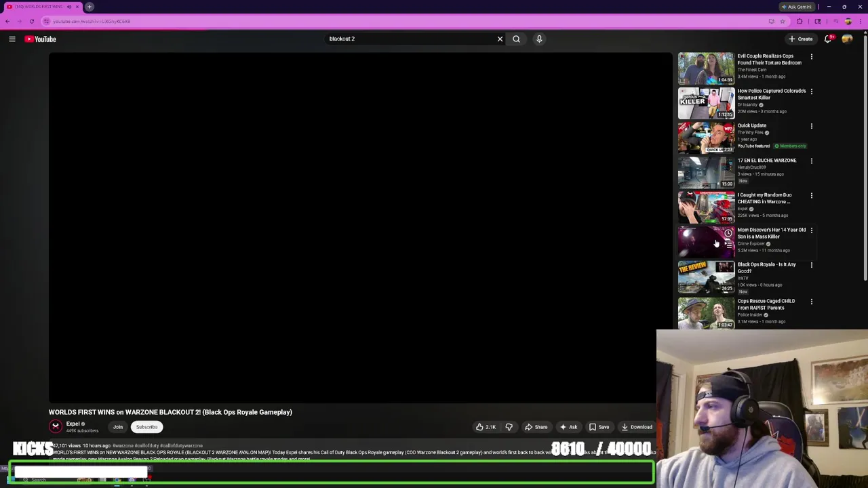Add 'Mom Discovers' video to queue
The image size is (868, 488).
click(x=728, y=245)
